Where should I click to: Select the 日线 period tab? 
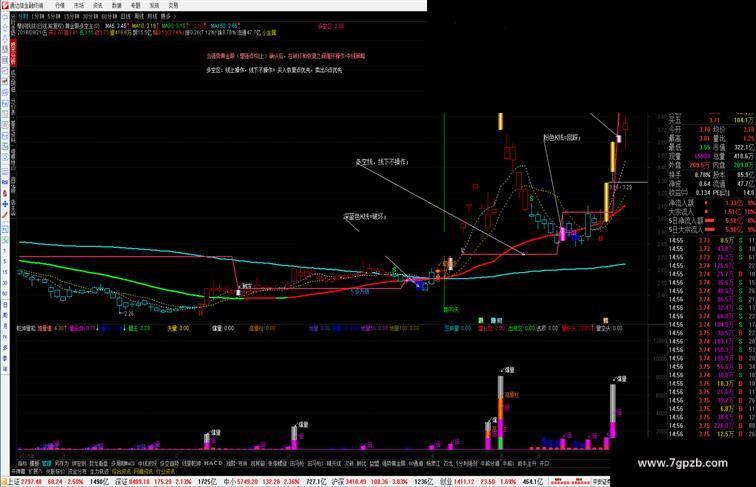(125, 16)
